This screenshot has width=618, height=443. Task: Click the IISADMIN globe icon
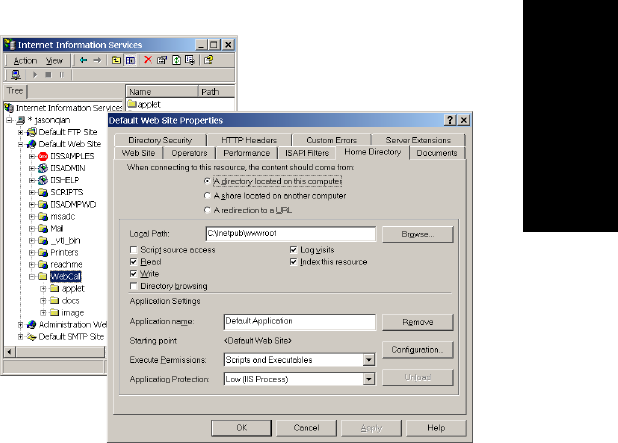[x=43, y=168]
